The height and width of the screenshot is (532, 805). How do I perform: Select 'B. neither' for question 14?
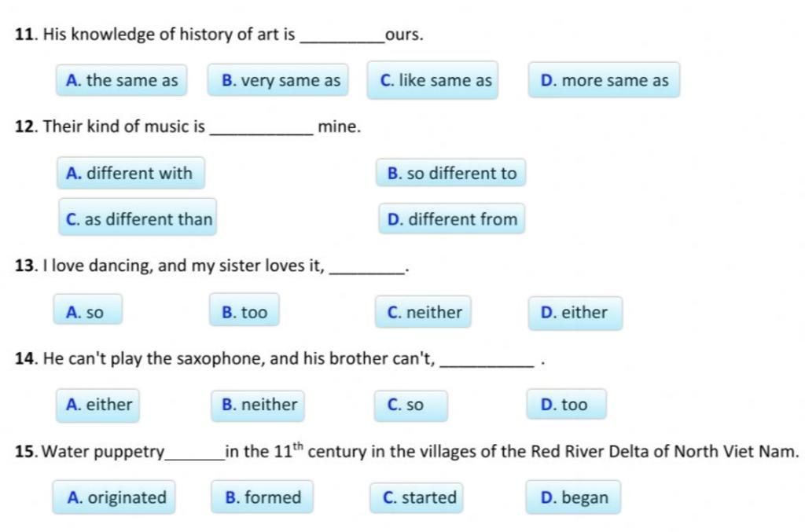click(258, 405)
